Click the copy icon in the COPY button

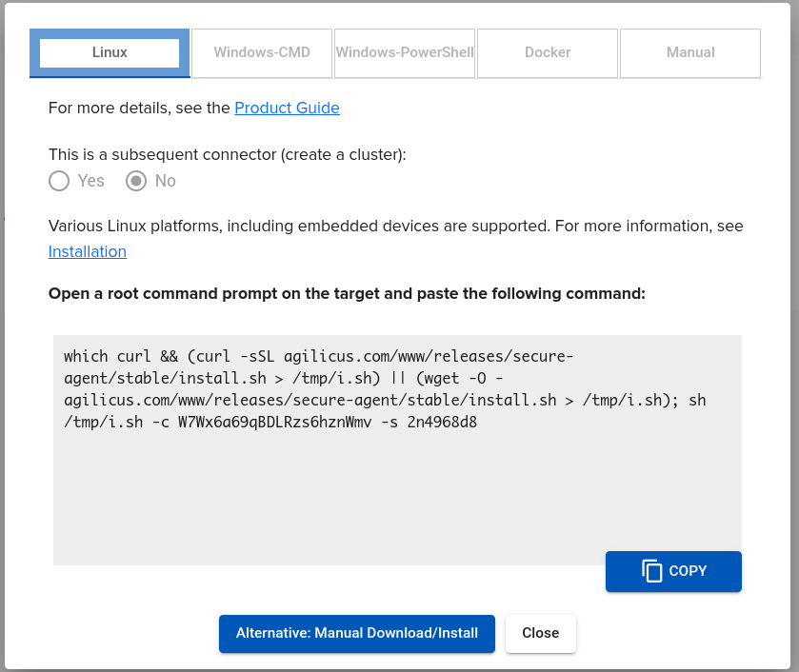[x=651, y=571]
